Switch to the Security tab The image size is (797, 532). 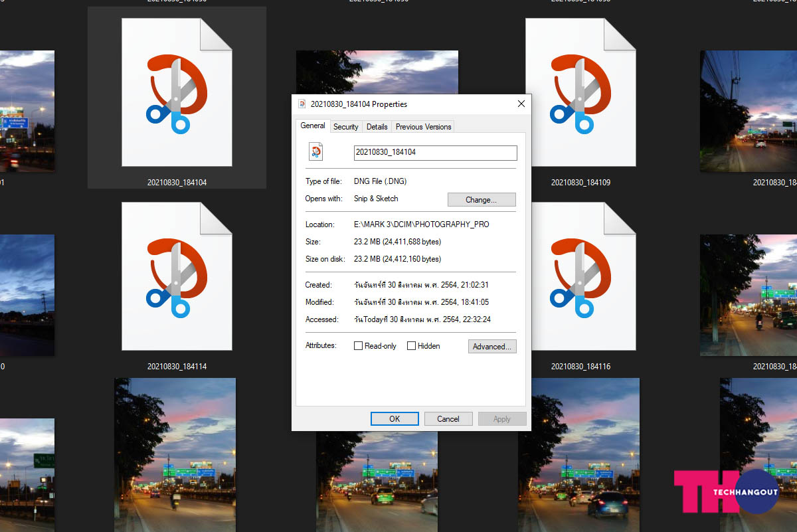pyautogui.click(x=346, y=127)
